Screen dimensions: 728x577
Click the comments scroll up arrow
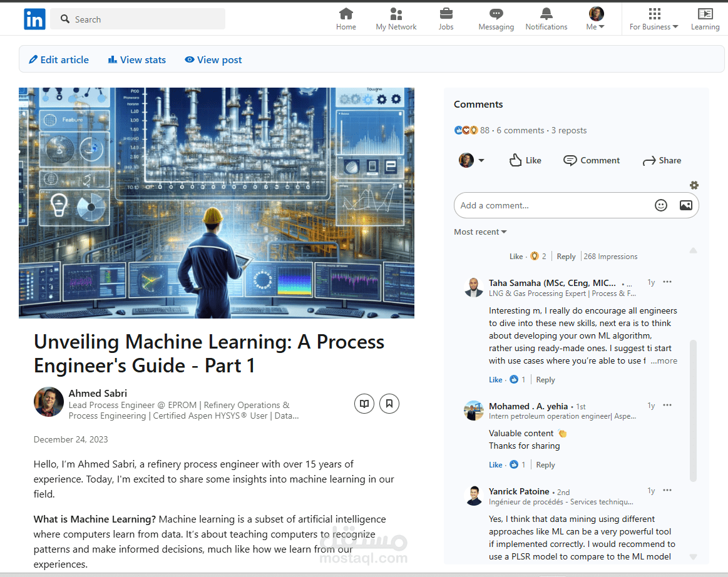[693, 251]
